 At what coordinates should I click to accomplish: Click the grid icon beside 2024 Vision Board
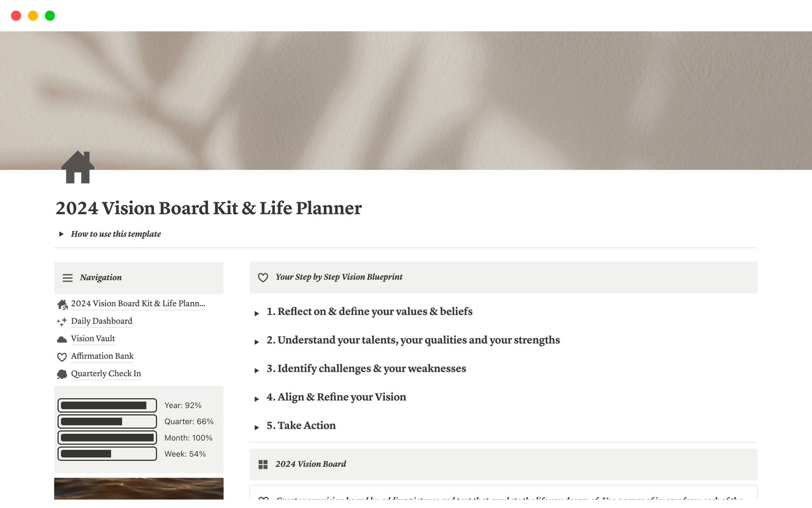[x=263, y=464]
